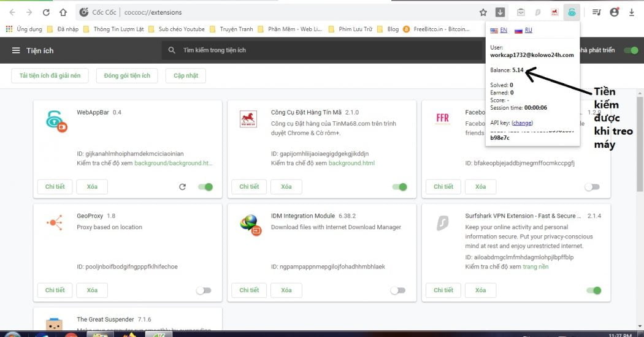The image size is (644, 337).
Task: Click the API key change link
Action: (522, 123)
